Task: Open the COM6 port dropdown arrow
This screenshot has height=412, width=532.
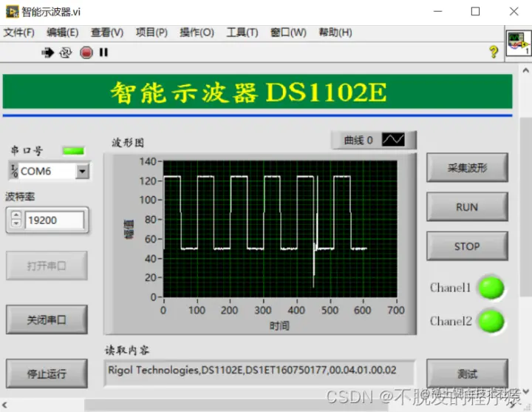Action: pyautogui.click(x=82, y=171)
